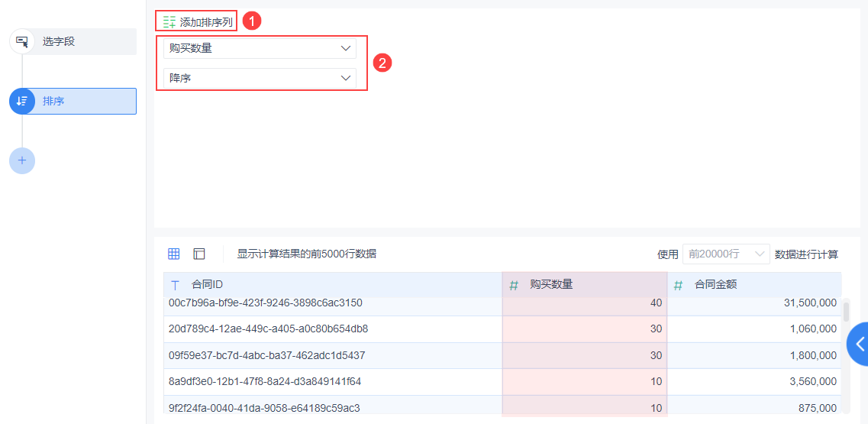Click the amount cell 1,060,000
This screenshot has height=424, width=868.
754,329
